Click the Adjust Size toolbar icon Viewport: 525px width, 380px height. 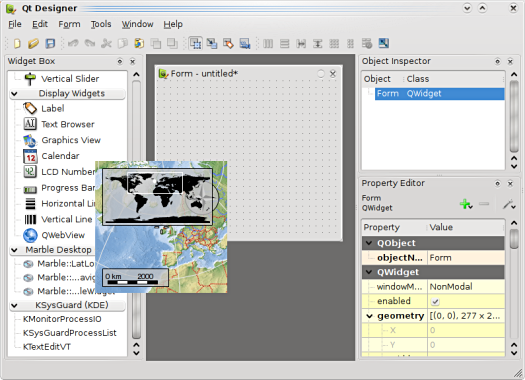[384, 43]
